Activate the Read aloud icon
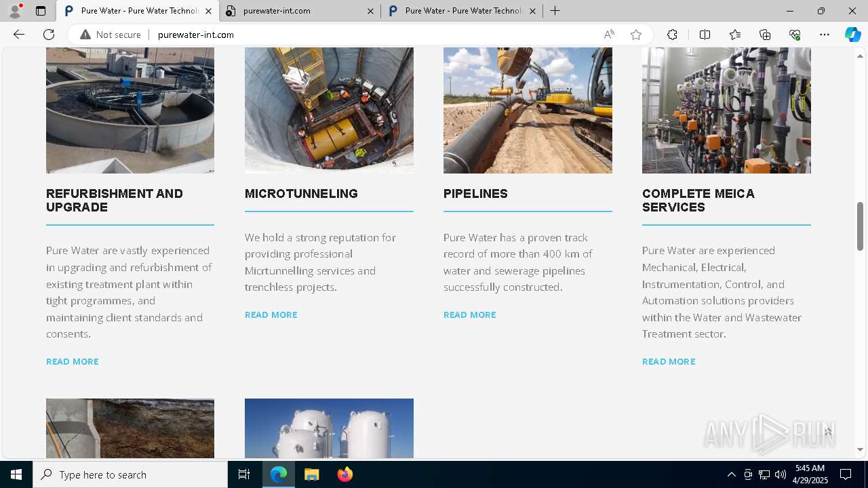868x488 pixels. (x=609, y=35)
